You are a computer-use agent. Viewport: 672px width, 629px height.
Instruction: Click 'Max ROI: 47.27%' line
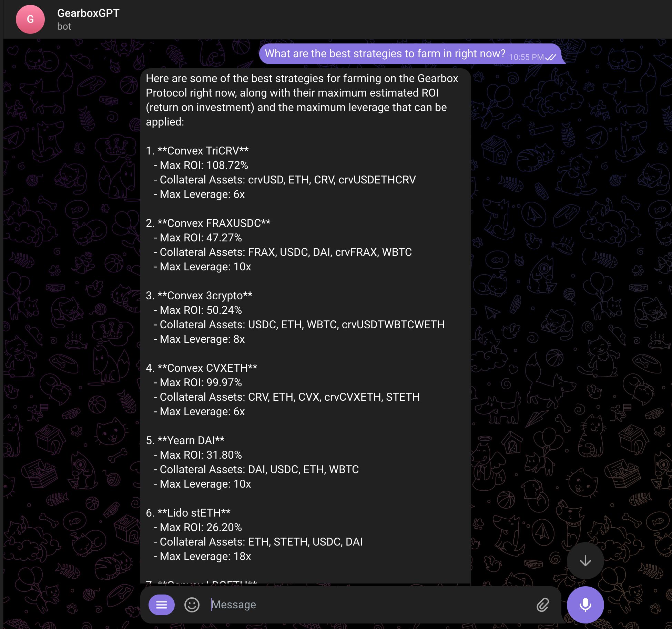(x=198, y=238)
